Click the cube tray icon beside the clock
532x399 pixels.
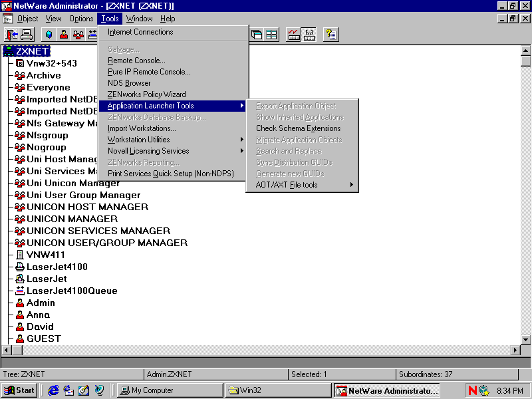(484, 390)
